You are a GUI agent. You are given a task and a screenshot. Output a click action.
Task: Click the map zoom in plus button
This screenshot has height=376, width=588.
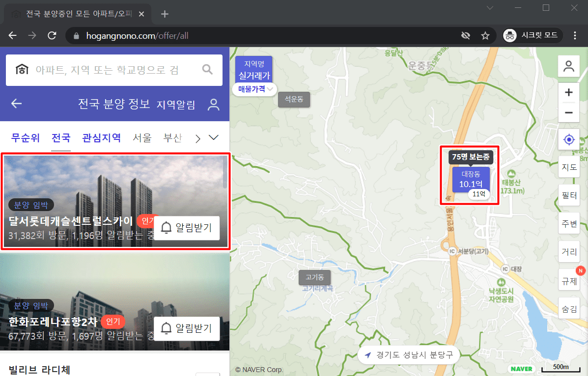(x=569, y=93)
